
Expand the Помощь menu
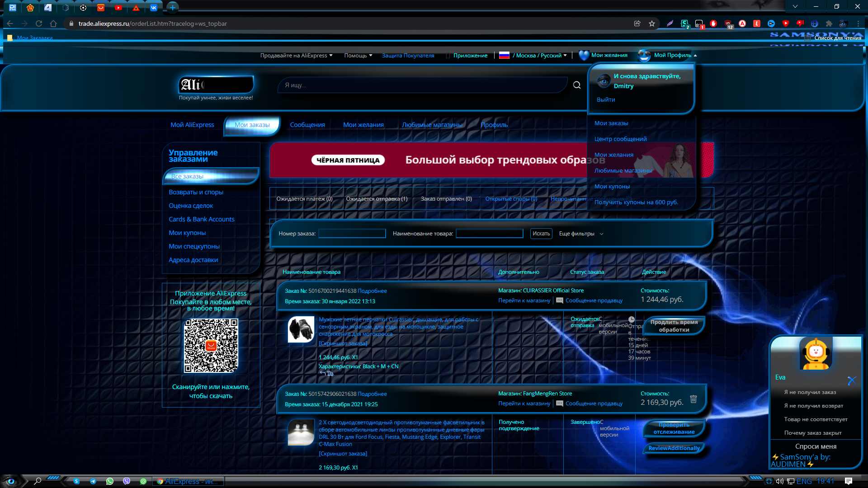click(358, 55)
